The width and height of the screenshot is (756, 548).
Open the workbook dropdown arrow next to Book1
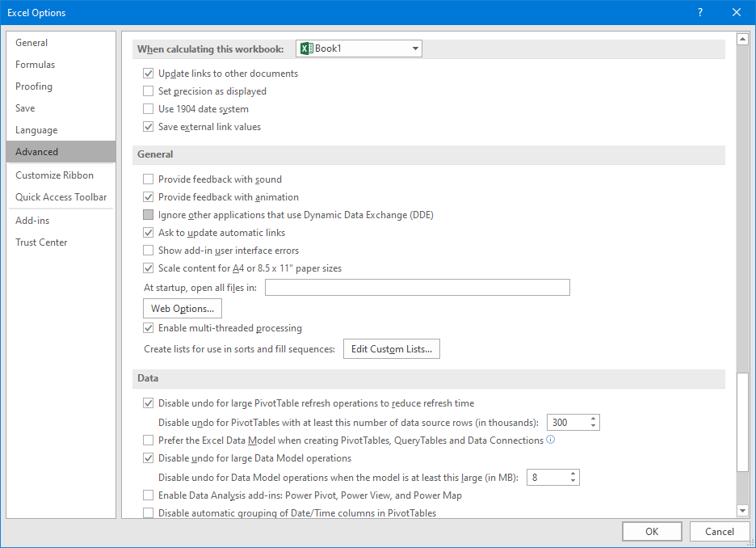pos(415,48)
